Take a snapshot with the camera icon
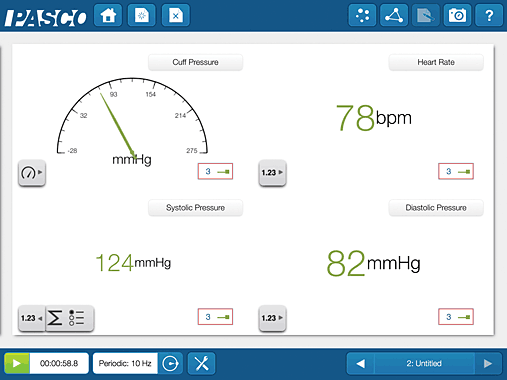The width and height of the screenshot is (507, 380). 457,15
